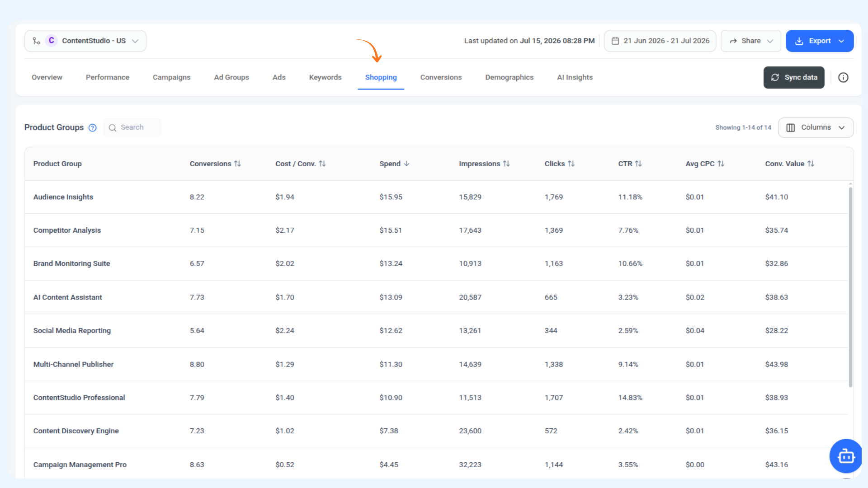Select the Content Discovery Engine row name
The height and width of the screenshot is (488, 868).
click(x=76, y=431)
